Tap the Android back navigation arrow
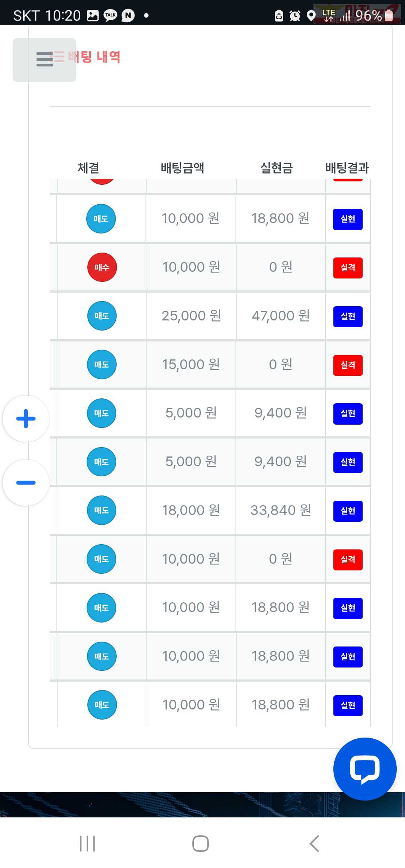This screenshot has height=868, width=405. 314,844
